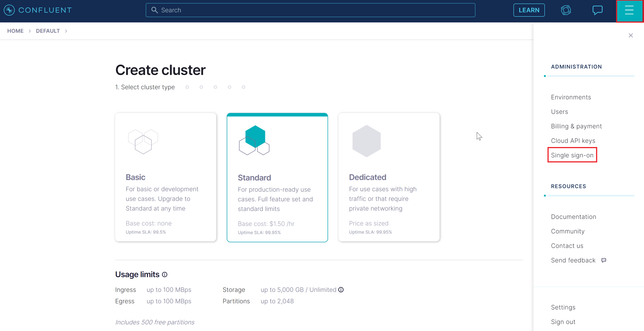The image size is (644, 331).
Task: Open Billing & payment menu item
Action: tap(576, 126)
